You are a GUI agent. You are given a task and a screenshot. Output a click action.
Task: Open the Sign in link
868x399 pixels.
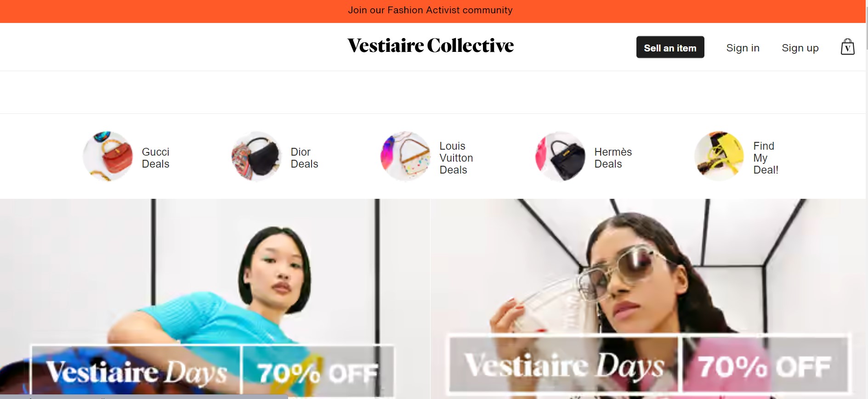[x=743, y=48]
